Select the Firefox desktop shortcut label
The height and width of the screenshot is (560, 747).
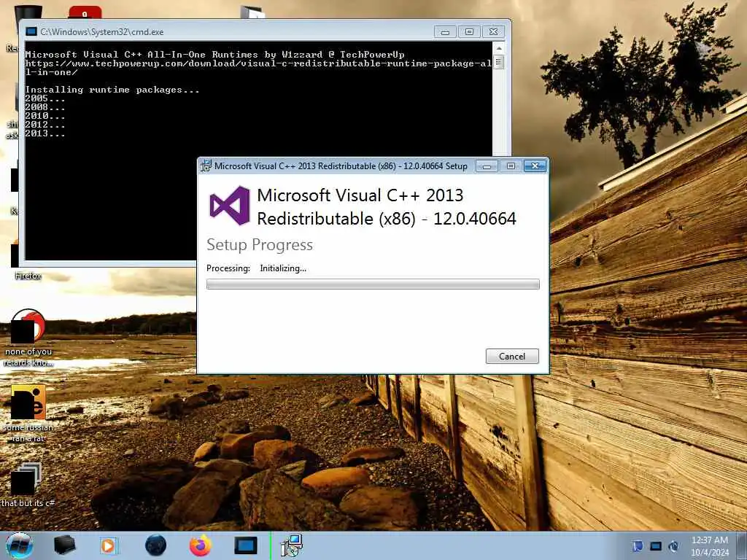coord(28,276)
